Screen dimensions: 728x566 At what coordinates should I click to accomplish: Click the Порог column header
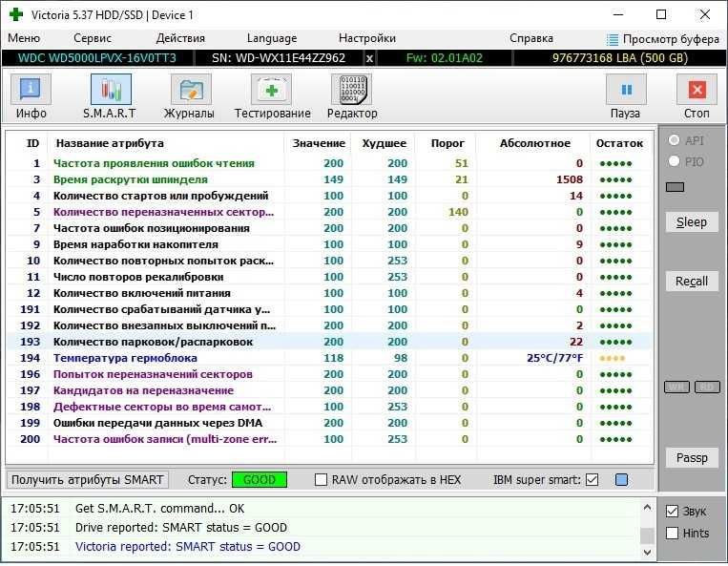tap(447, 143)
